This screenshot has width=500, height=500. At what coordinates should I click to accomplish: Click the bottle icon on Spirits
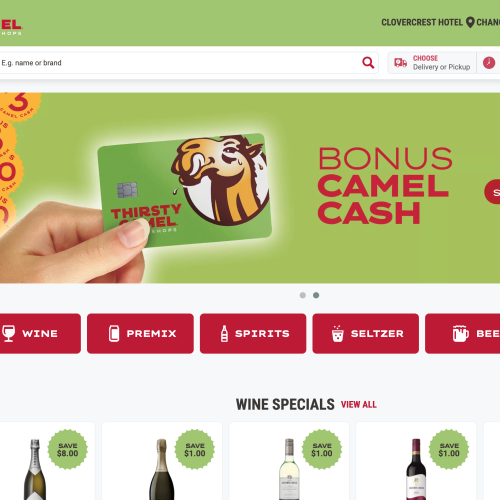pyautogui.click(x=224, y=333)
